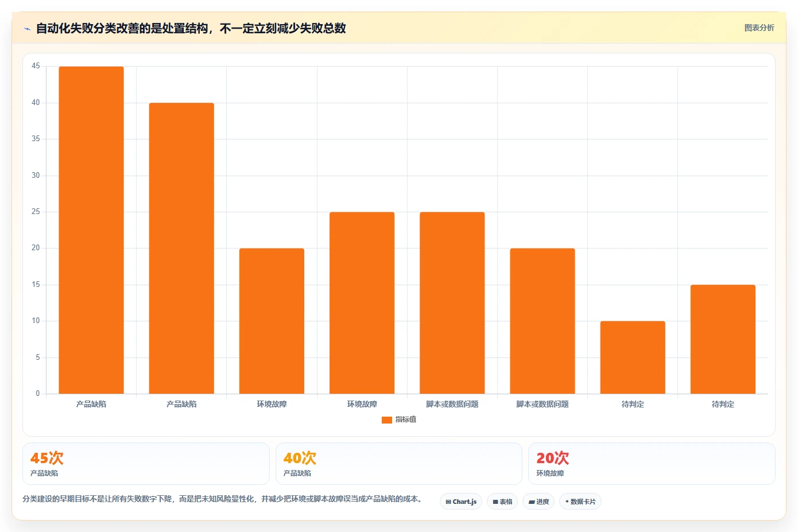Open the 40次 产品缺陷 data card
The image size is (798, 532).
pos(399,464)
